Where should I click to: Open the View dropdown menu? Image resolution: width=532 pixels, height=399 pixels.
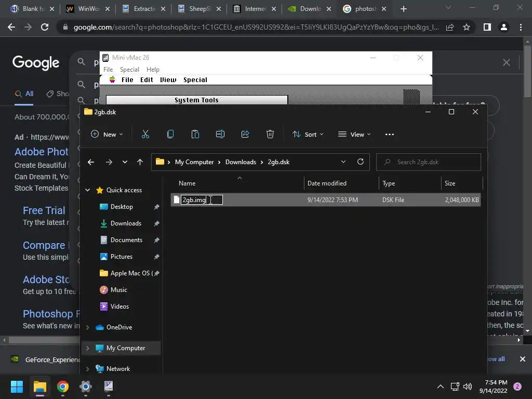click(x=354, y=135)
